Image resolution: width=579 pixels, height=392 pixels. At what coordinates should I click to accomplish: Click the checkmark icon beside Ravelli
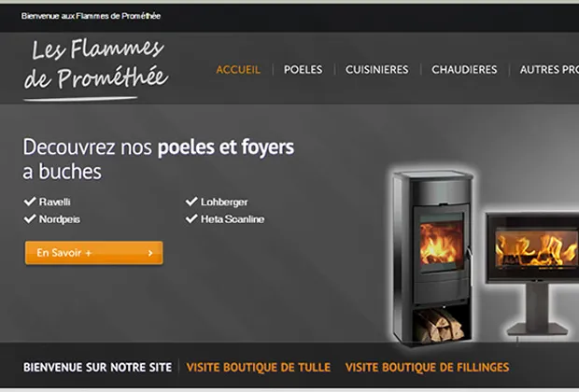[30, 202]
